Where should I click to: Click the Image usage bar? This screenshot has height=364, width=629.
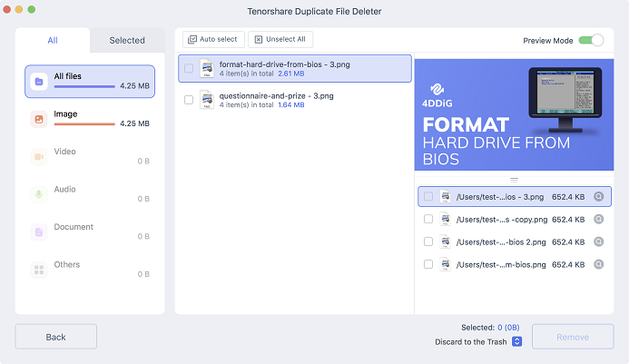84,124
